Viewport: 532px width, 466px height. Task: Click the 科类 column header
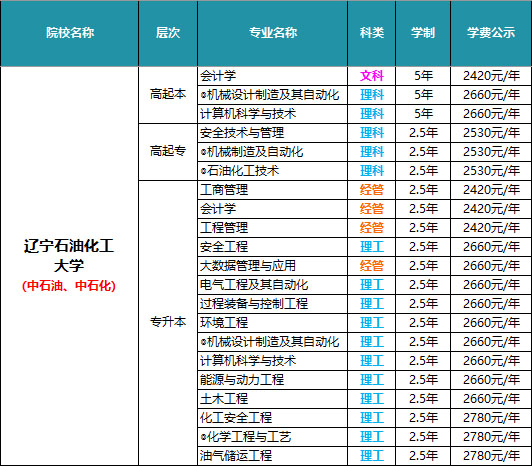pyautogui.click(x=372, y=33)
